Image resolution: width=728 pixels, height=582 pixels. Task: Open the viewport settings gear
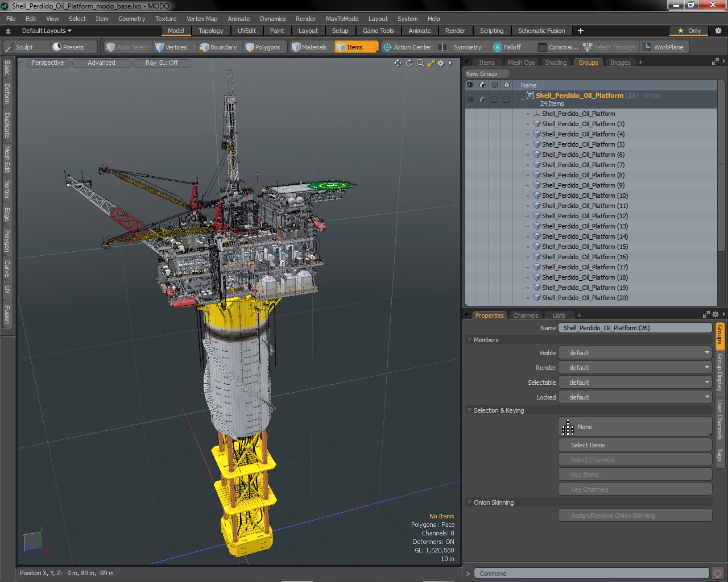(x=441, y=63)
